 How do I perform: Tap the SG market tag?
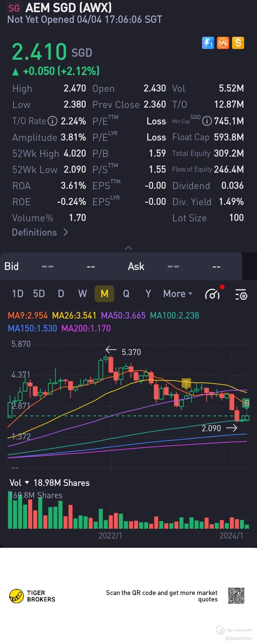(14, 8)
